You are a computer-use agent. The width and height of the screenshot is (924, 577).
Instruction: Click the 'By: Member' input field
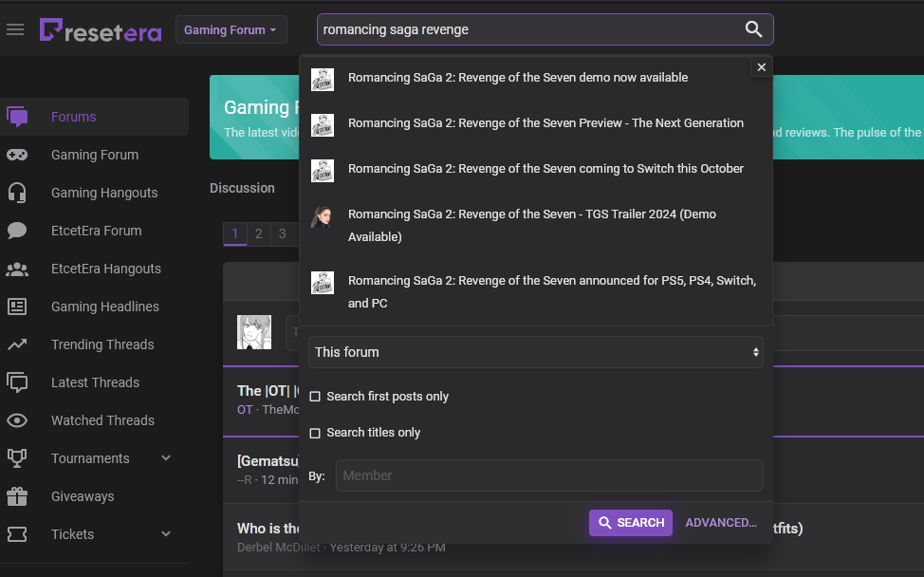click(x=549, y=475)
